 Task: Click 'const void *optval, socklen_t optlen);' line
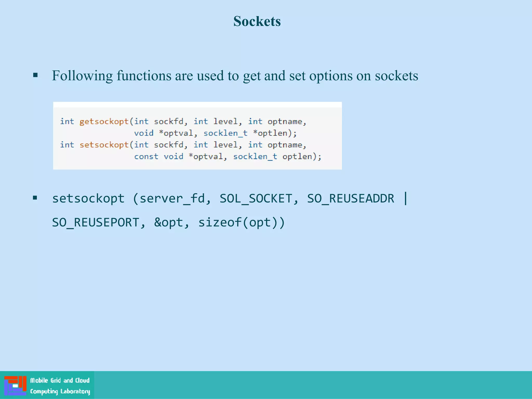coord(228,156)
